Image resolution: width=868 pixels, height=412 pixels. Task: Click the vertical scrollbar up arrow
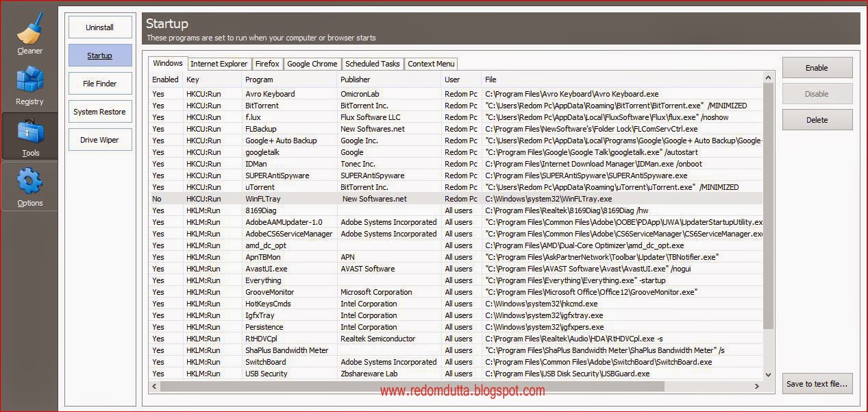[769, 77]
